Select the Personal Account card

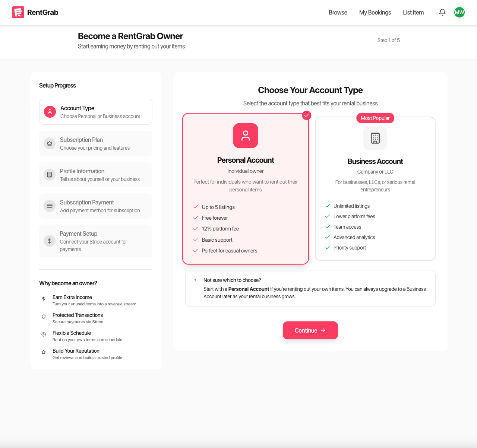246,189
